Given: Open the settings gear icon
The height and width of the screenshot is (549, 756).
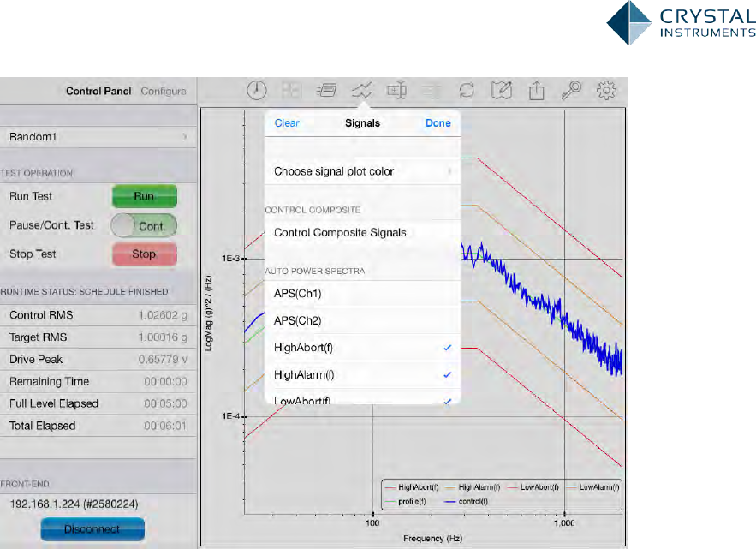Looking at the screenshot, I should [606, 90].
